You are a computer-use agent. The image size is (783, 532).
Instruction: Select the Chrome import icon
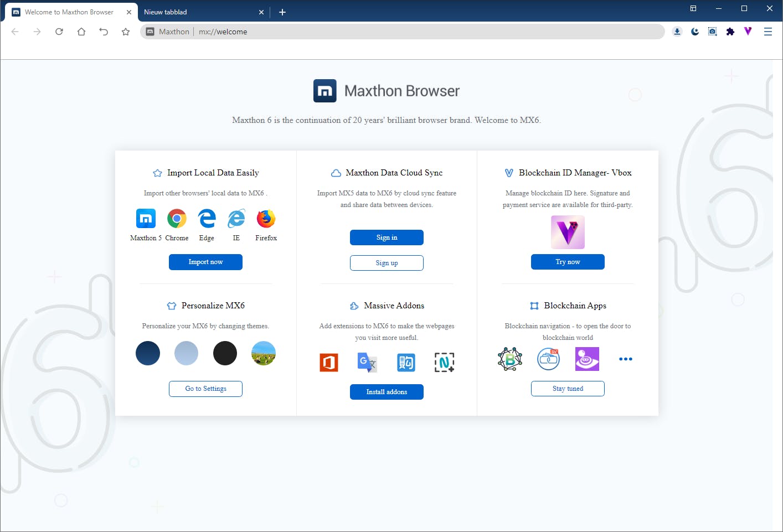pos(177,219)
